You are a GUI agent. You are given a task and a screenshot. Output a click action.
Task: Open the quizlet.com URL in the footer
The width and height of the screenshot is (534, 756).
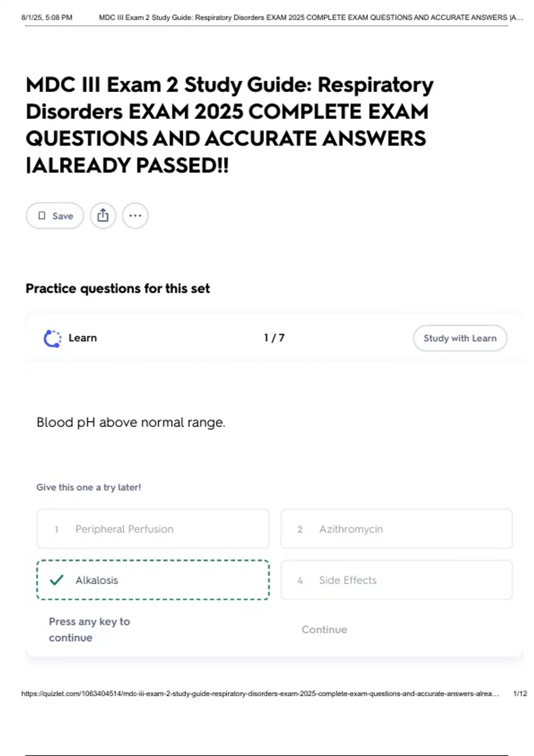[x=260, y=693]
